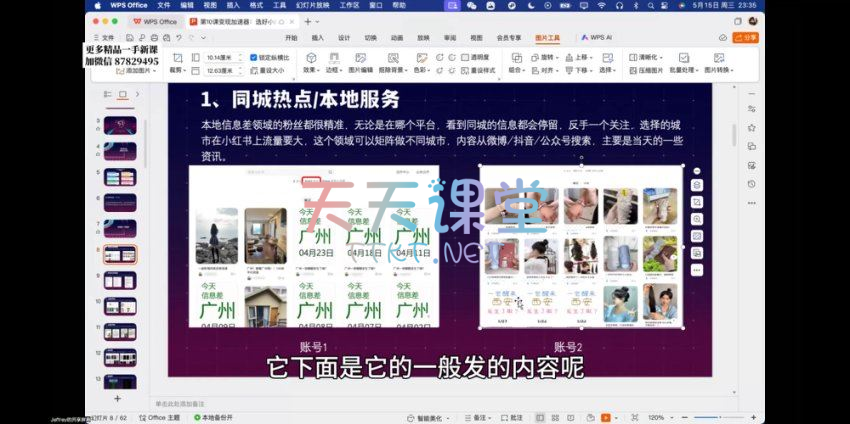
Task: Click the orange 分享 share button
Action: 745,38
